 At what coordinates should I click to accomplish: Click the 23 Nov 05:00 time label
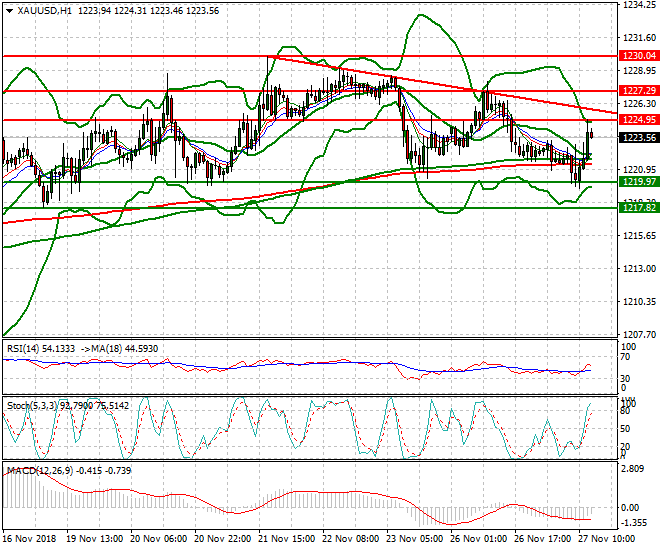click(415, 539)
